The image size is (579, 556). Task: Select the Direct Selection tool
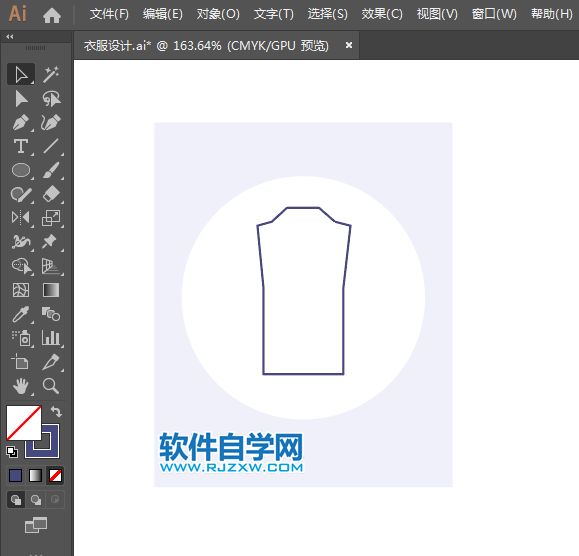tap(21, 99)
